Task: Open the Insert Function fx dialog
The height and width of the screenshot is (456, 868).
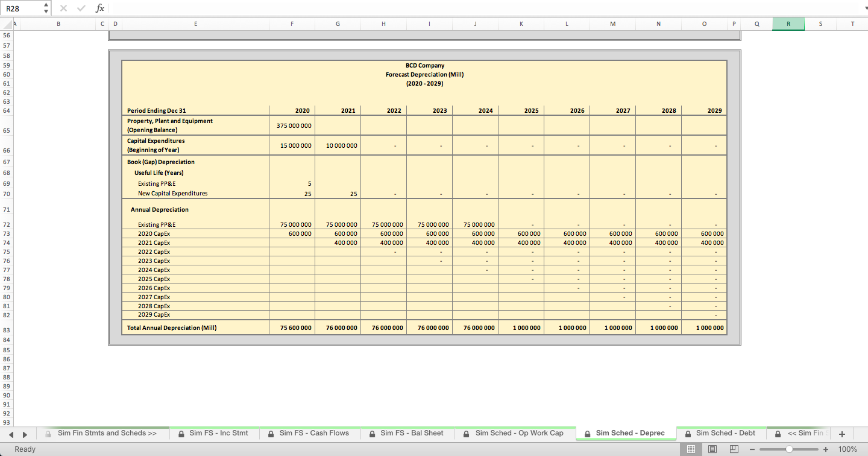Action: (x=100, y=8)
